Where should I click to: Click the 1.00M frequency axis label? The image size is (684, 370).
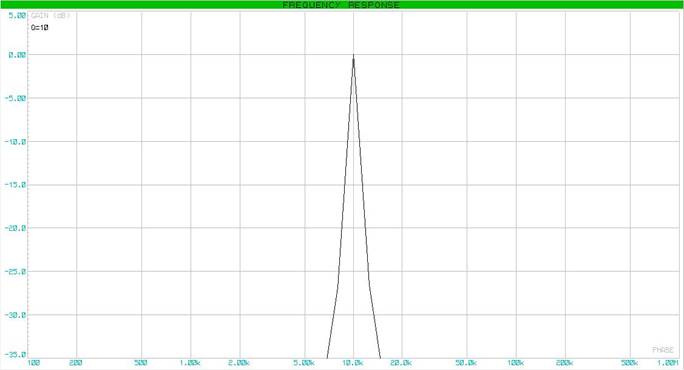tap(668, 363)
